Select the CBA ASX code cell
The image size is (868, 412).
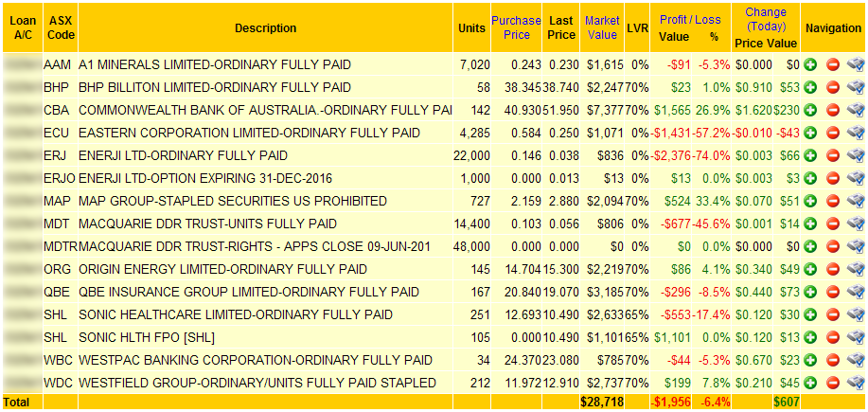[x=57, y=111]
